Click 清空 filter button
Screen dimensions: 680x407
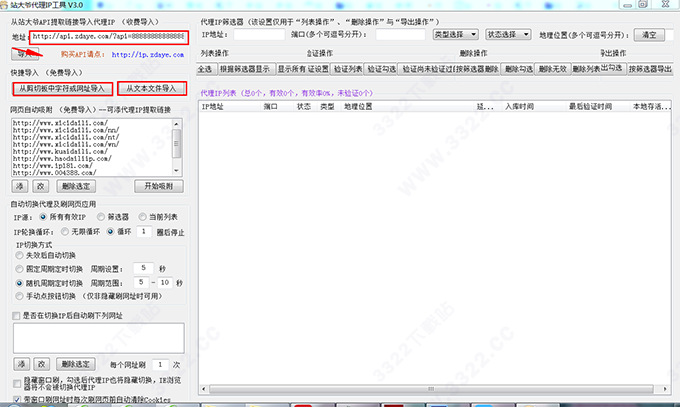pyautogui.click(x=649, y=35)
